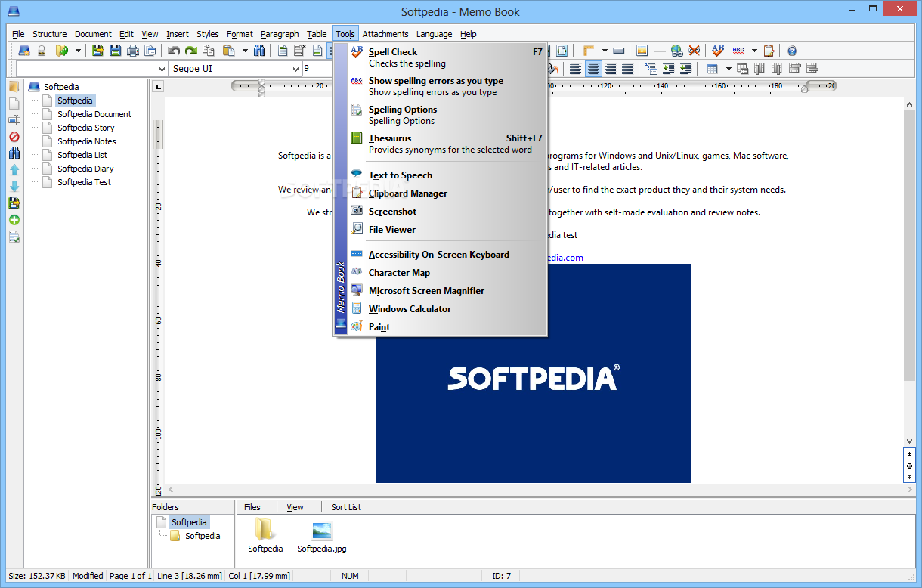Click the document vertical scrollbar down arrow
The image size is (922, 588).
tap(909, 441)
